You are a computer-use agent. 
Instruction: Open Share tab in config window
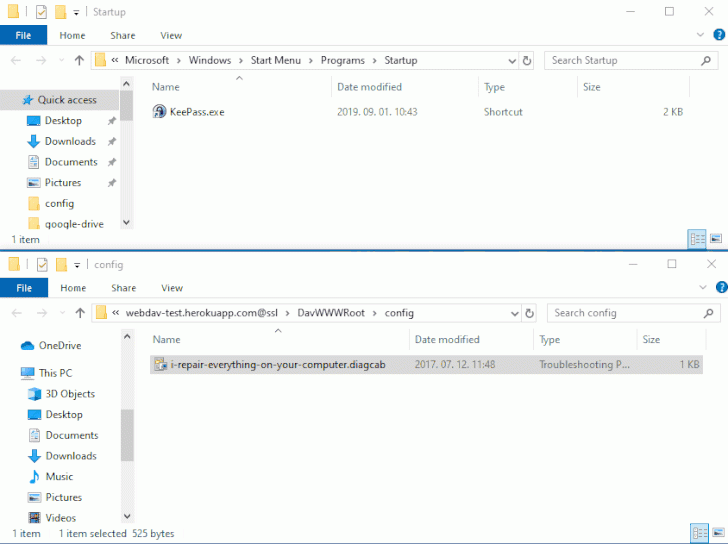click(124, 288)
